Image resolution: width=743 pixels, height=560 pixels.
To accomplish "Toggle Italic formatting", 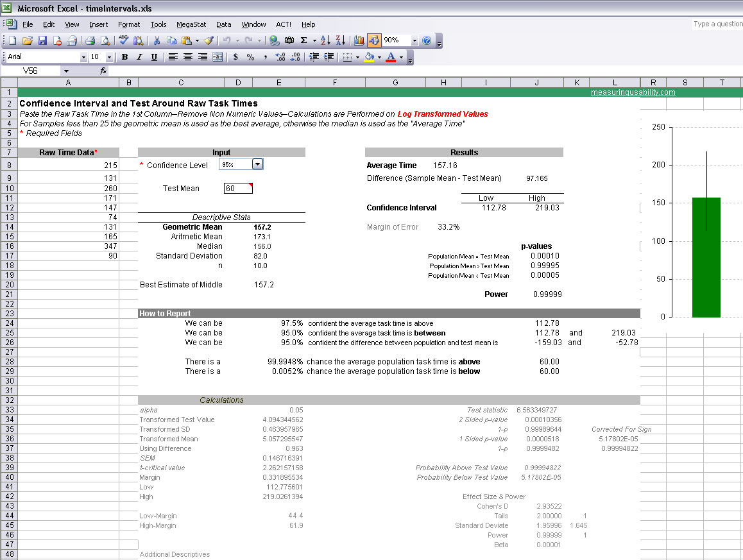I will tap(139, 57).
